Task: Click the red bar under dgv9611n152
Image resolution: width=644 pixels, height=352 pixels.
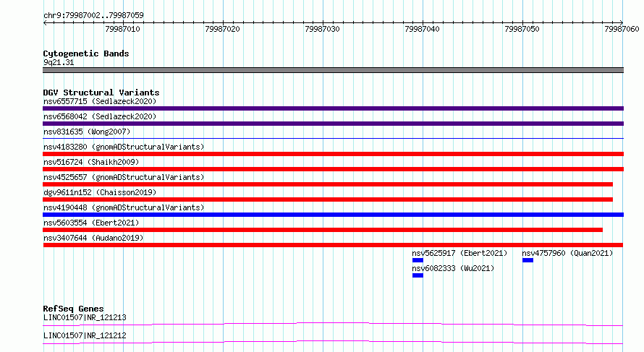Action: [x=328, y=199]
